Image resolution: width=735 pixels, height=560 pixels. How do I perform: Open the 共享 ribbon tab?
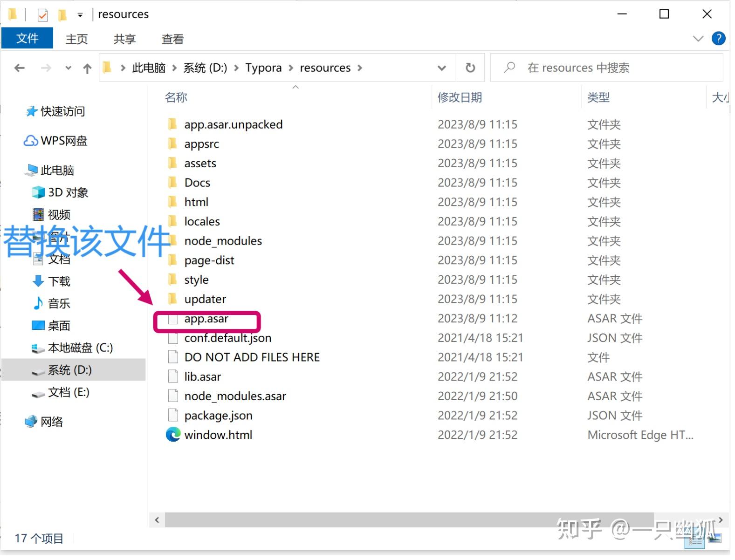124,39
